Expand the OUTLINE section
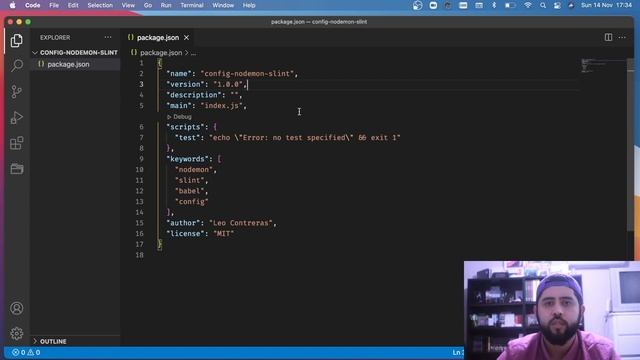This screenshot has width=640, height=360. (x=75, y=341)
